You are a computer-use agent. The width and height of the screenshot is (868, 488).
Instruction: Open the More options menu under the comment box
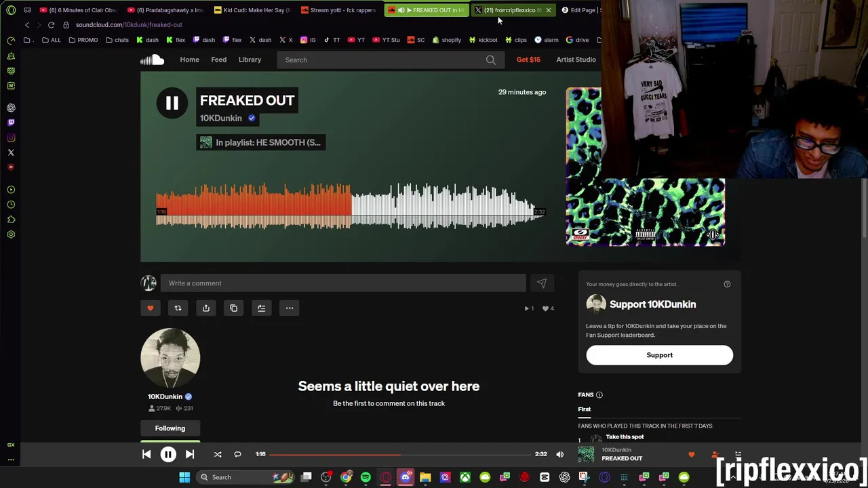pos(290,308)
